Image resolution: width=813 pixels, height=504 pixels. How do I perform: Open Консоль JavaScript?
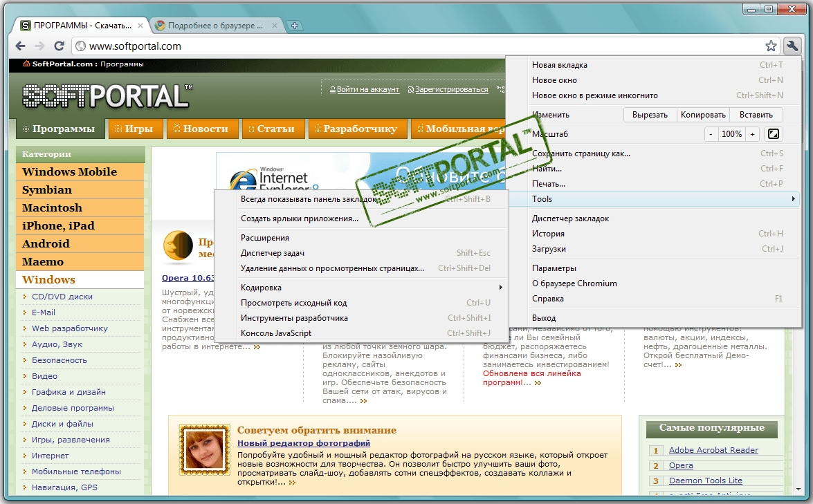coord(361,333)
